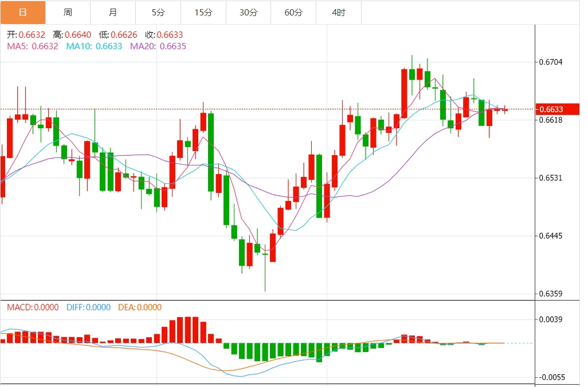Screen dimensions: 588x387
Task: Click the 低:0.6626 low price value
Action: (118, 35)
